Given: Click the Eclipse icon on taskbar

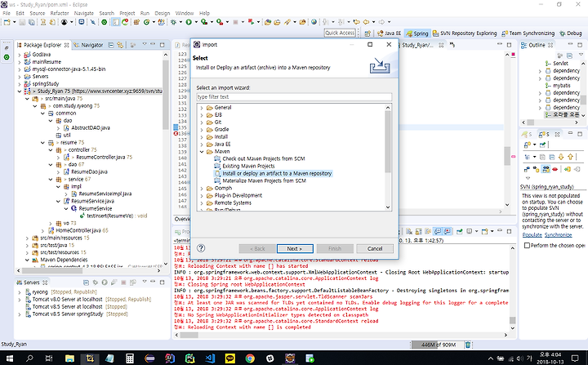Looking at the screenshot, I should pyautogui.click(x=149, y=358).
